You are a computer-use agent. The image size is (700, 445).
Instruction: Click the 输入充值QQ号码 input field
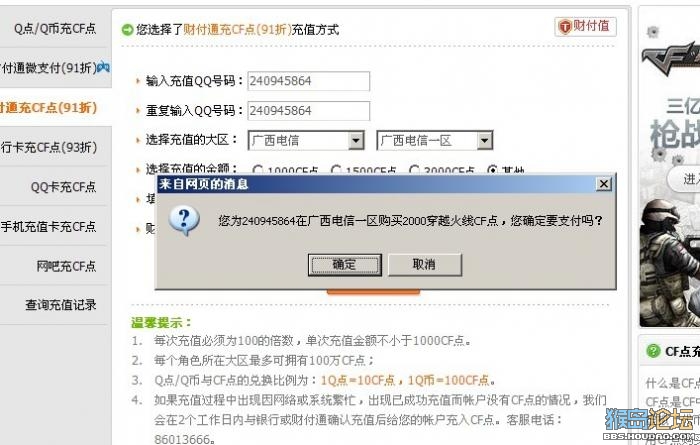point(308,81)
